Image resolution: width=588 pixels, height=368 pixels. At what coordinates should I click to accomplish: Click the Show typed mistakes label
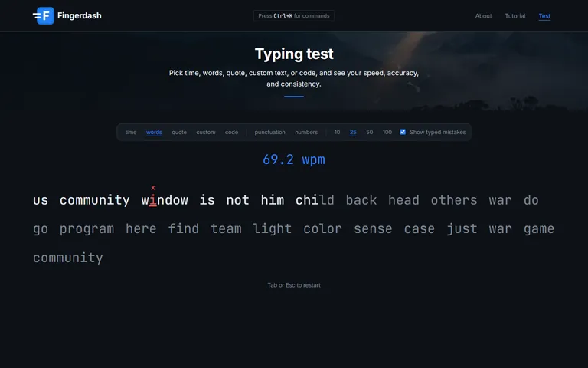438,132
